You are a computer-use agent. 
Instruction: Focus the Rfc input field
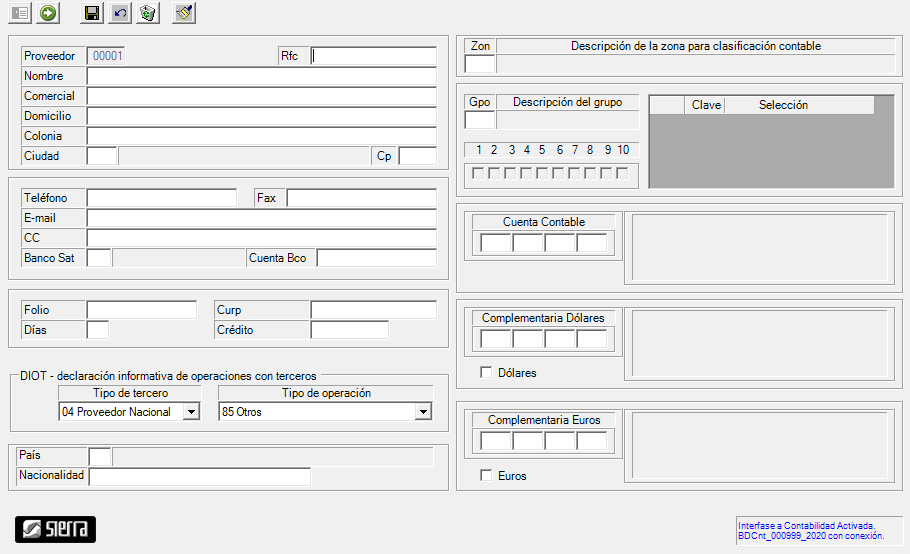click(374, 56)
